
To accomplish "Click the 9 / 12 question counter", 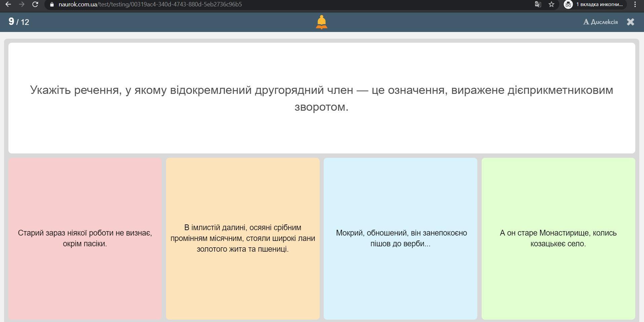I will (x=19, y=22).
